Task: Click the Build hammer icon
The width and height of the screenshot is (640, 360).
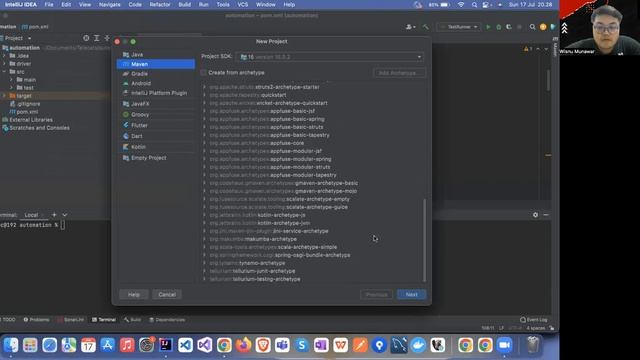Action: [x=426, y=27]
